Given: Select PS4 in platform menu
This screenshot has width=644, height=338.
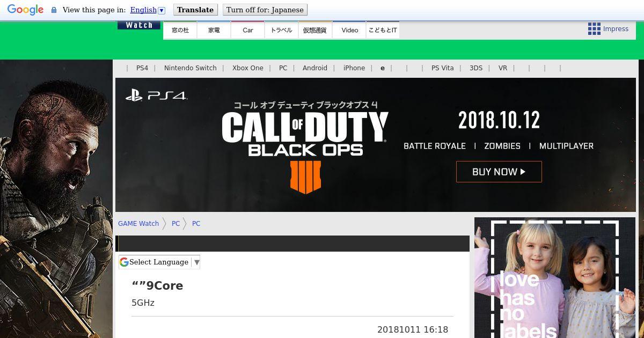Looking at the screenshot, I should point(142,68).
